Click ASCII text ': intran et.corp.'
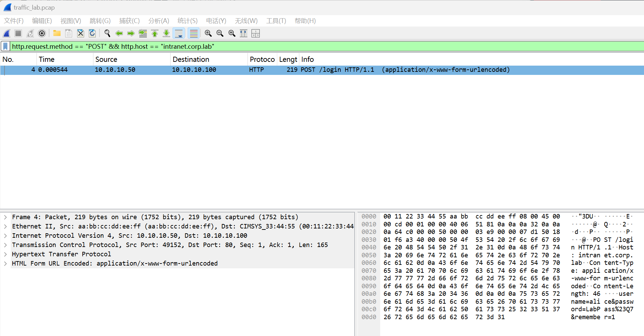This screenshot has width=644, height=336. click(602, 255)
